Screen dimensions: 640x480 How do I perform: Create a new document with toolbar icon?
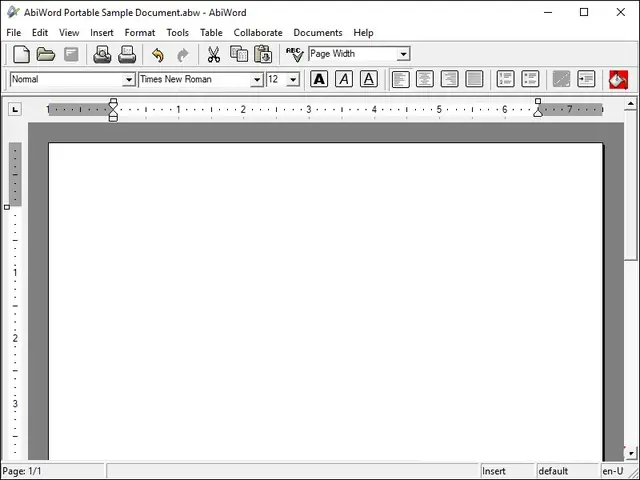(x=20, y=55)
